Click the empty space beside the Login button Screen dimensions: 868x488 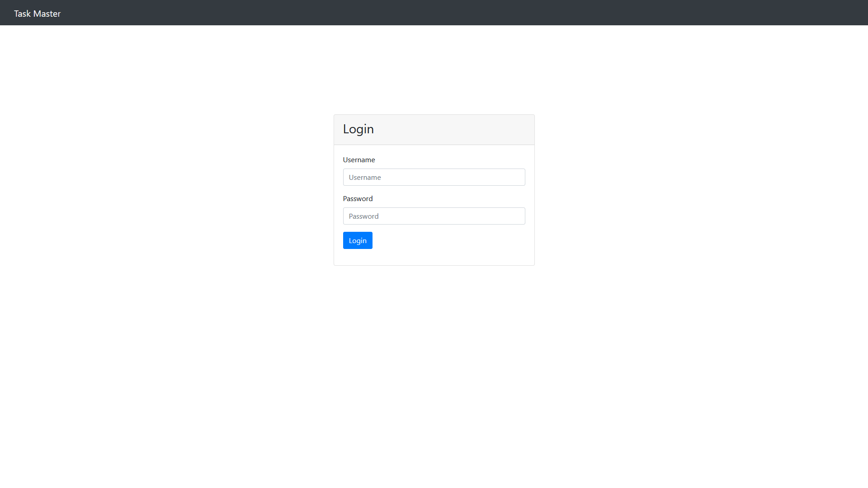coord(448,240)
